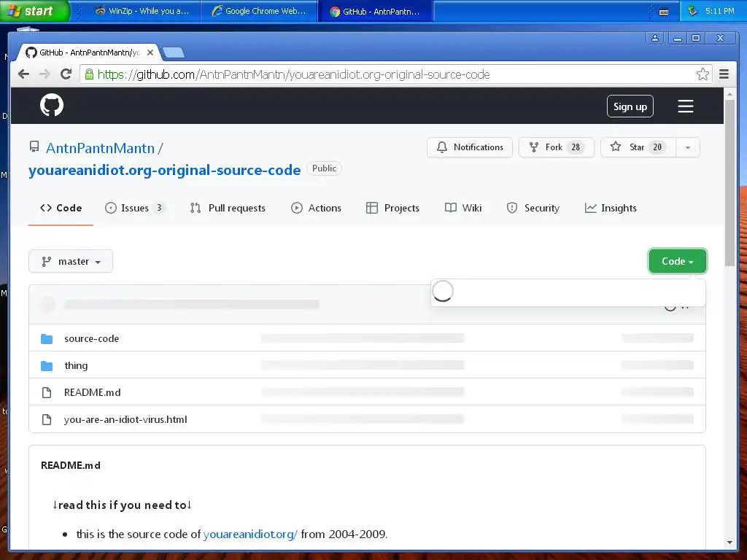Screen dimensions: 747x560
Task: Click the Chrome forward arrow
Action: click(x=44, y=74)
